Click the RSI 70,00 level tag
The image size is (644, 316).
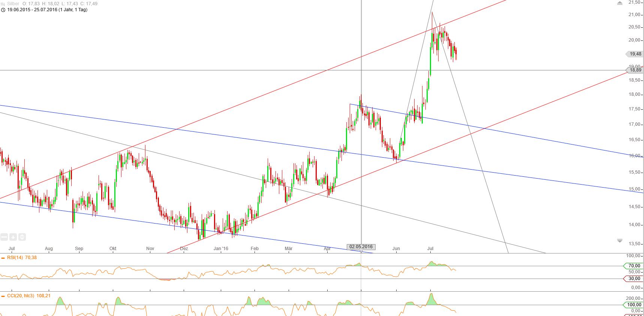(634, 266)
